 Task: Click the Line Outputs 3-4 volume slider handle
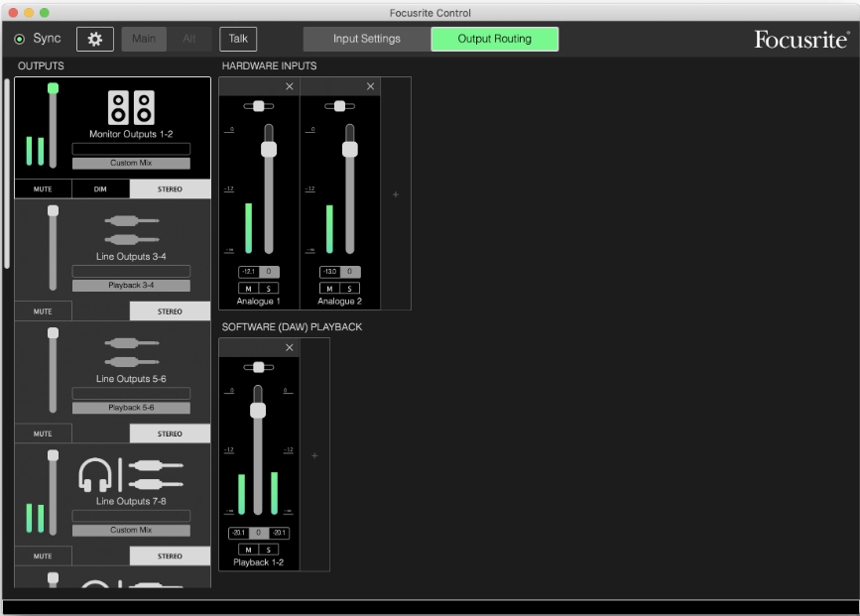pos(53,210)
